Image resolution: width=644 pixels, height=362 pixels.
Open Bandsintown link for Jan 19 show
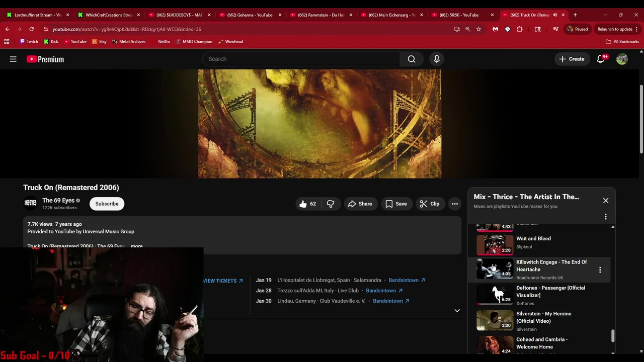coord(407,280)
